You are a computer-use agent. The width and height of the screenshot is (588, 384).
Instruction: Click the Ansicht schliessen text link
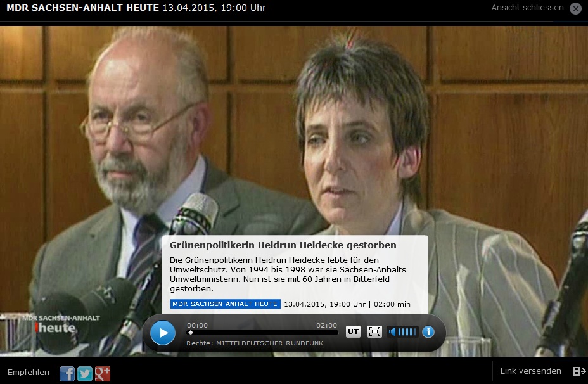click(x=527, y=8)
